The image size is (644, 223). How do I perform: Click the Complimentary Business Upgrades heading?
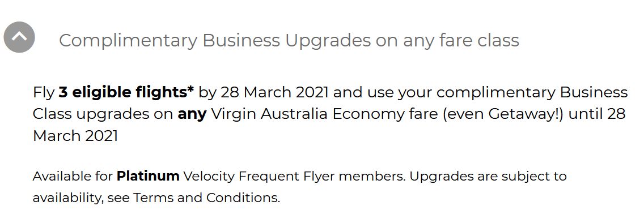(289, 41)
